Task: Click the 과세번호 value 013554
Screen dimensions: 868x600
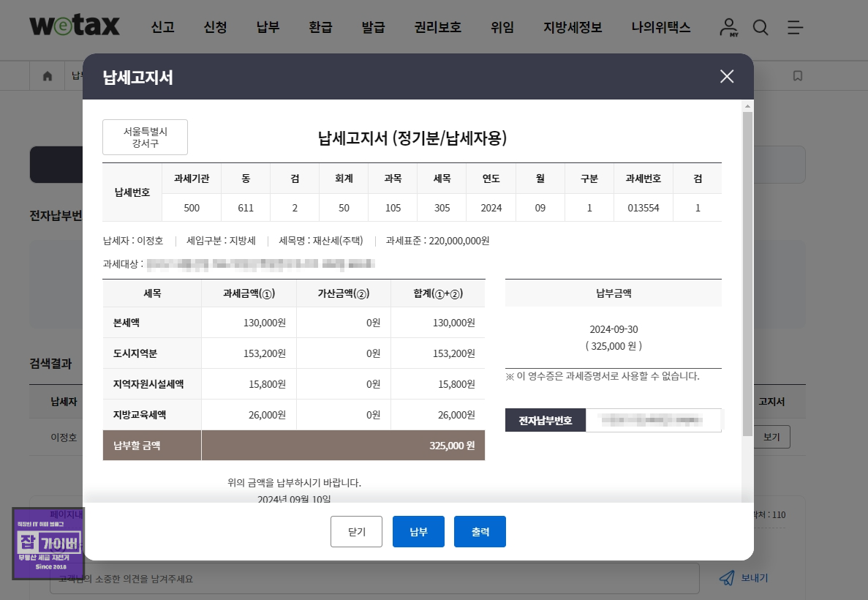Action: (644, 208)
